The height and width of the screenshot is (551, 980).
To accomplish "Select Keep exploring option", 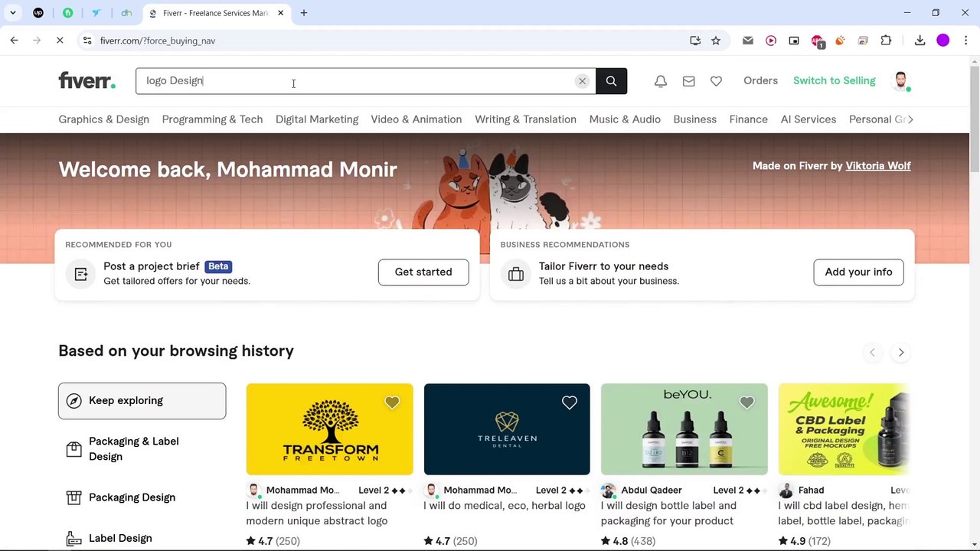I will pos(142,400).
